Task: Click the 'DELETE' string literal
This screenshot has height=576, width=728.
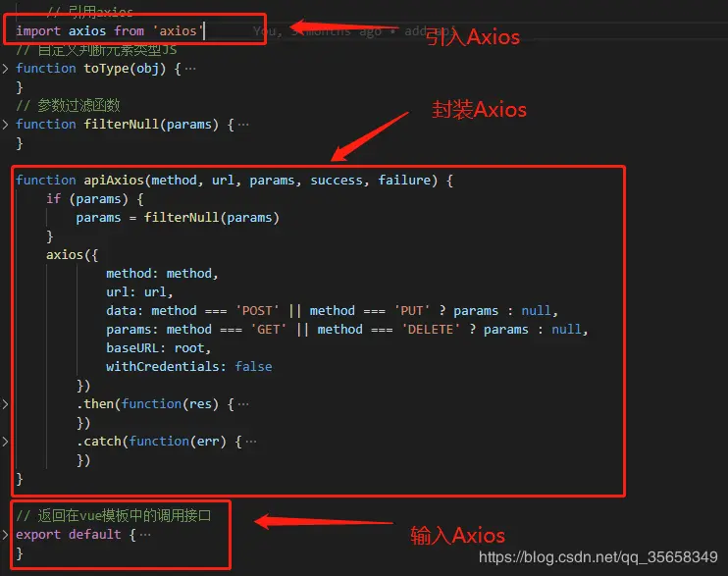Action: tap(432, 330)
